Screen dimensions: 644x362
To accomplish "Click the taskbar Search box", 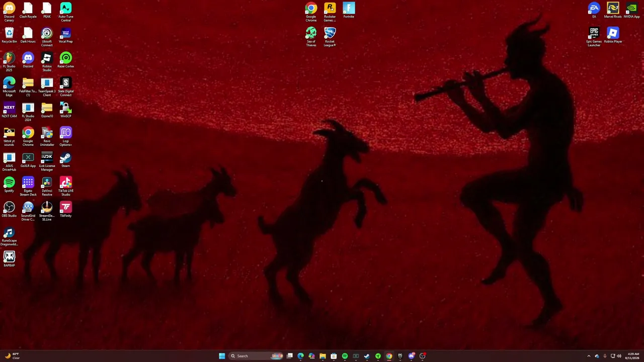I will pos(256,356).
